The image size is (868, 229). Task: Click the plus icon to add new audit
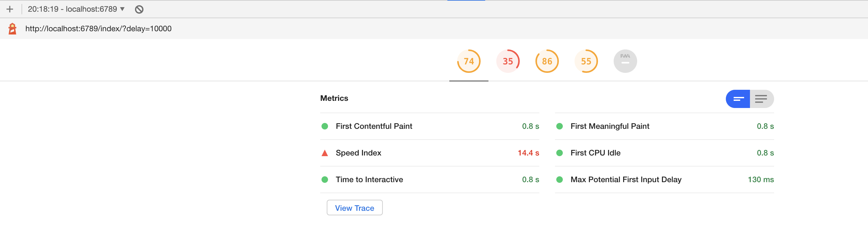pos(10,9)
